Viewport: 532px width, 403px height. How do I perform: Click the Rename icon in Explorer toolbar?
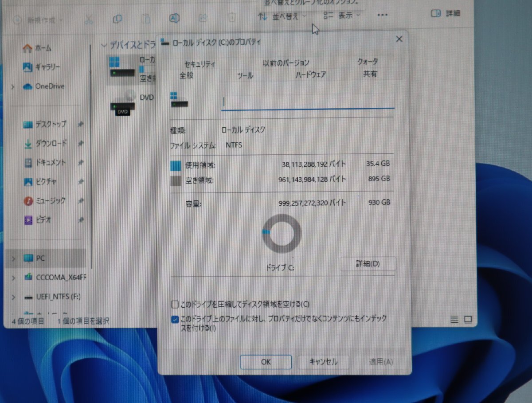pos(175,18)
